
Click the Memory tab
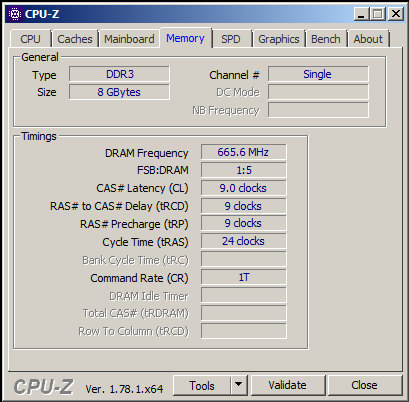pos(185,38)
